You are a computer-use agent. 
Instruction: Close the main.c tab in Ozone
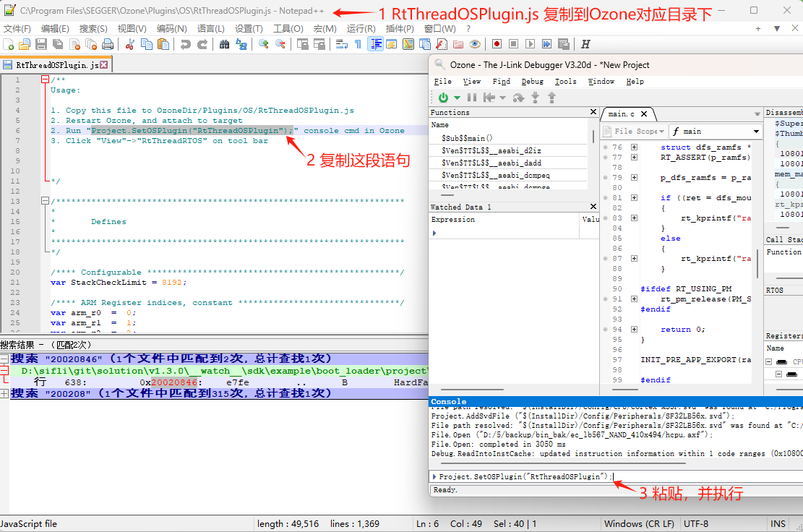(644, 114)
